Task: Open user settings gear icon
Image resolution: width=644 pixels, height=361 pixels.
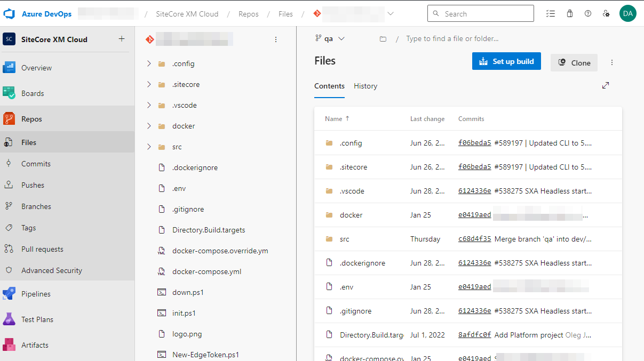Action: pyautogui.click(x=606, y=13)
